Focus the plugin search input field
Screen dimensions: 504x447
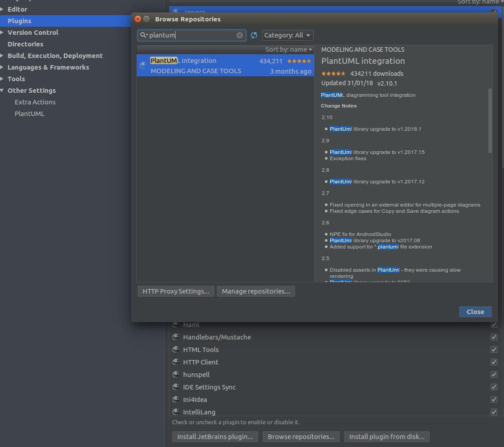[x=192, y=35]
